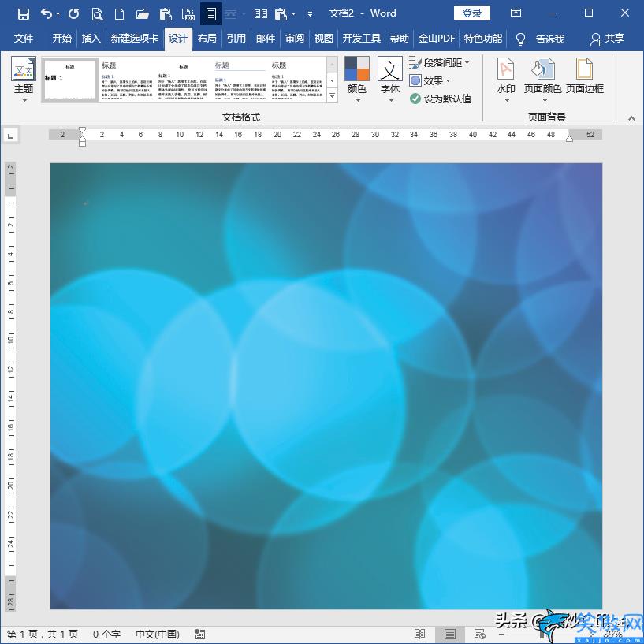Open the arrow beside the second paste icon
The image size is (644, 644).
(x=294, y=14)
